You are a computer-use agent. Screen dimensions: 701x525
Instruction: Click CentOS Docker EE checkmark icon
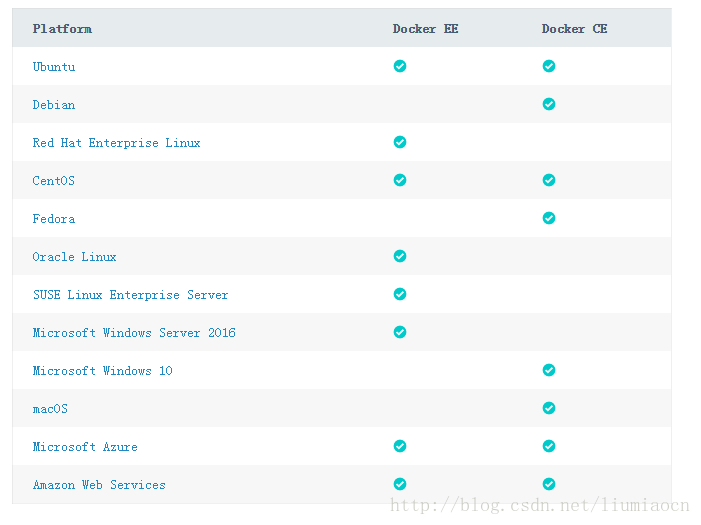[x=400, y=180]
